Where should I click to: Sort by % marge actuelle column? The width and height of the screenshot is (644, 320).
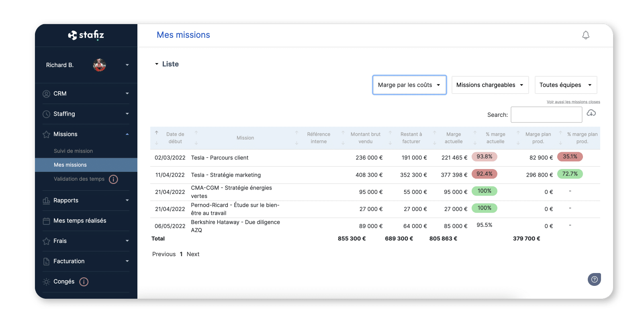[495, 138]
